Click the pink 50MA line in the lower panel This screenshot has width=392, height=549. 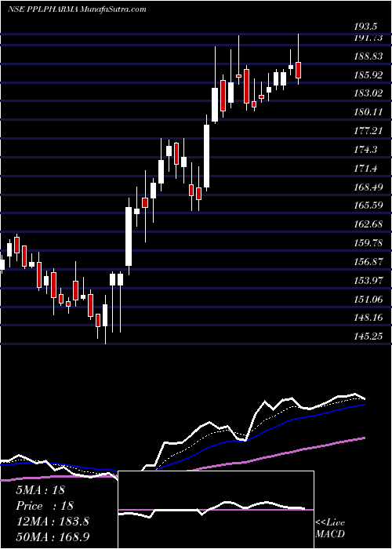(245, 462)
